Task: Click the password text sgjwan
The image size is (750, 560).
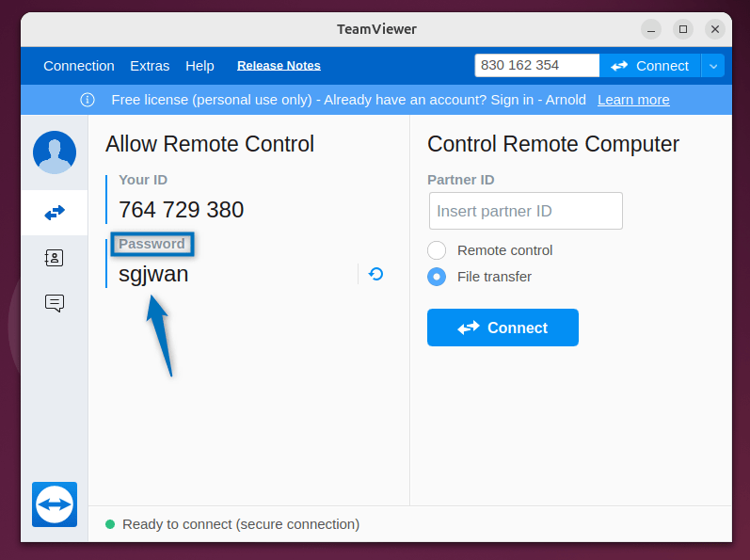Action: (x=153, y=275)
